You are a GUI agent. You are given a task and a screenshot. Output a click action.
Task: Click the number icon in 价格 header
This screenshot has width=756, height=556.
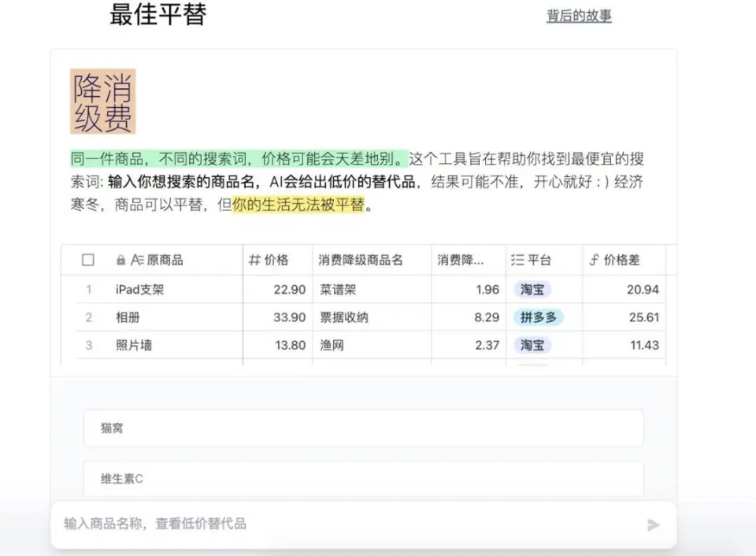(x=254, y=260)
